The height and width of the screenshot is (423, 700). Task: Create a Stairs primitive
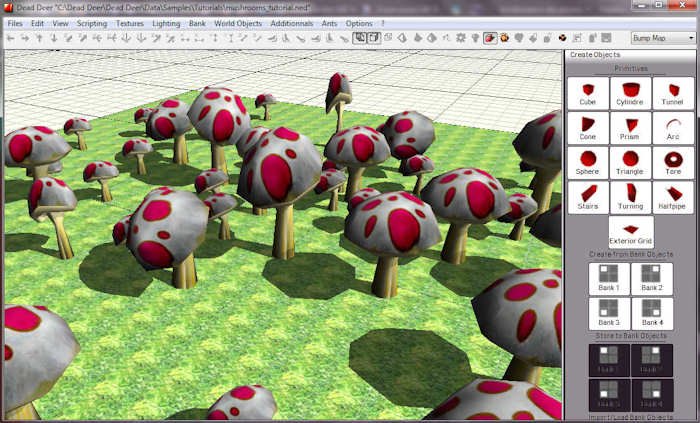click(588, 197)
